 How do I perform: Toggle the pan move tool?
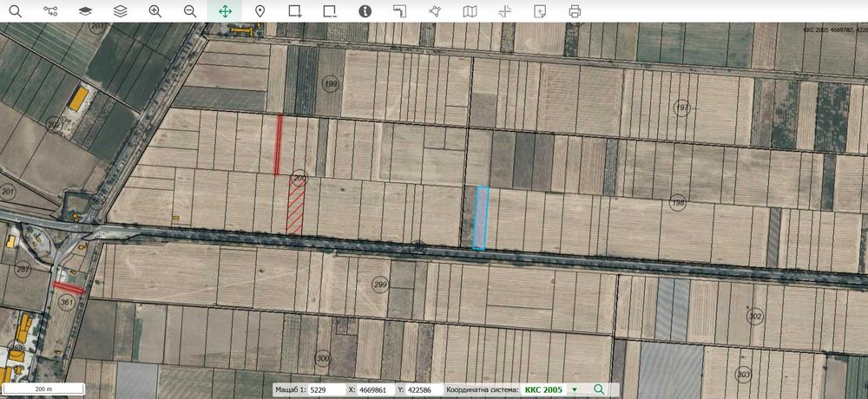(x=225, y=11)
